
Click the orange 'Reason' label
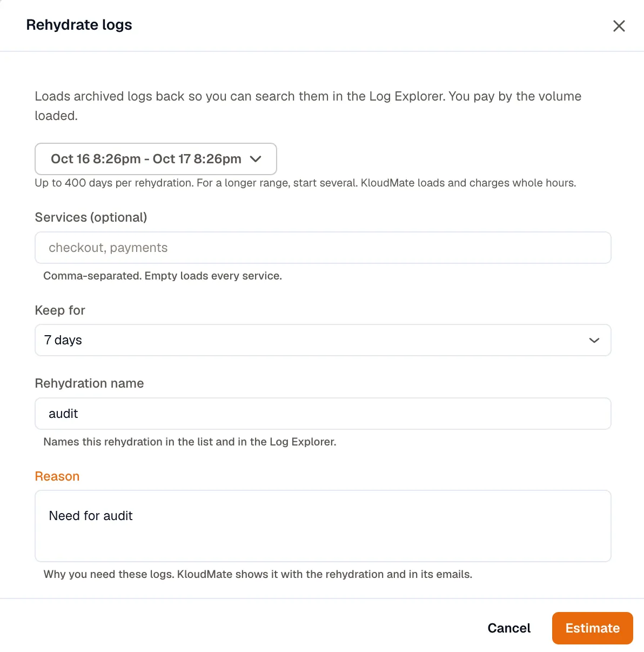tap(57, 476)
